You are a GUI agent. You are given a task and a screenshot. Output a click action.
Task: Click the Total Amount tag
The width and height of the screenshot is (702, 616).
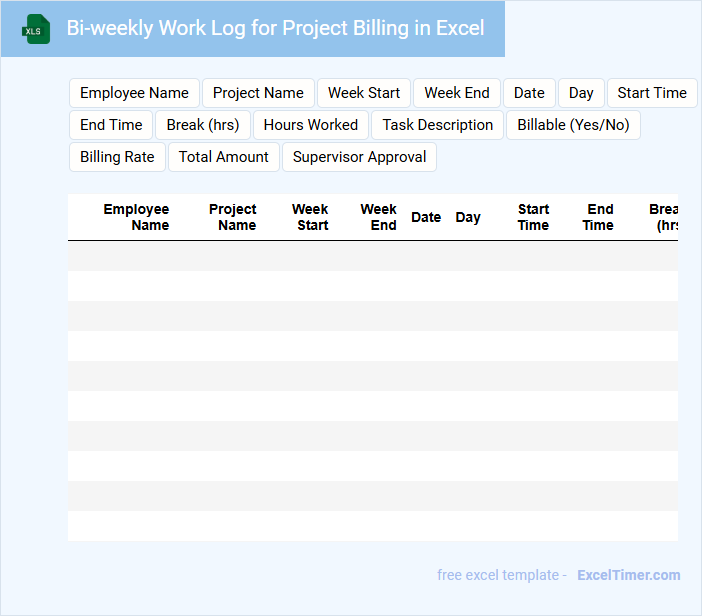224,157
